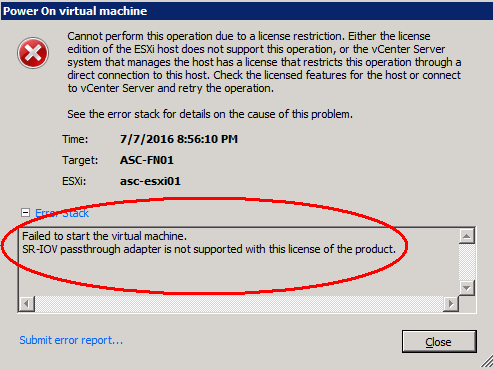Screen dimensions: 494x370
Task: Click the vertical scrollbar down arrow
Action: click(467, 288)
